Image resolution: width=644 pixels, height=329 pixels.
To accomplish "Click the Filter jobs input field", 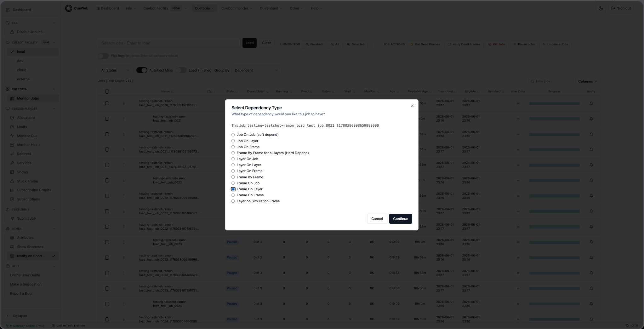I will click(551, 81).
